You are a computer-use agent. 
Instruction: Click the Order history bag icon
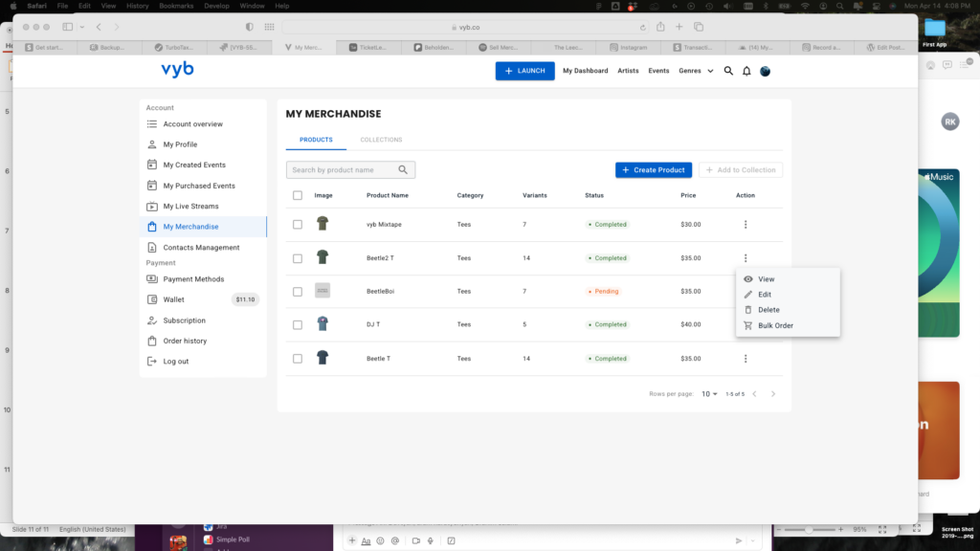152,341
